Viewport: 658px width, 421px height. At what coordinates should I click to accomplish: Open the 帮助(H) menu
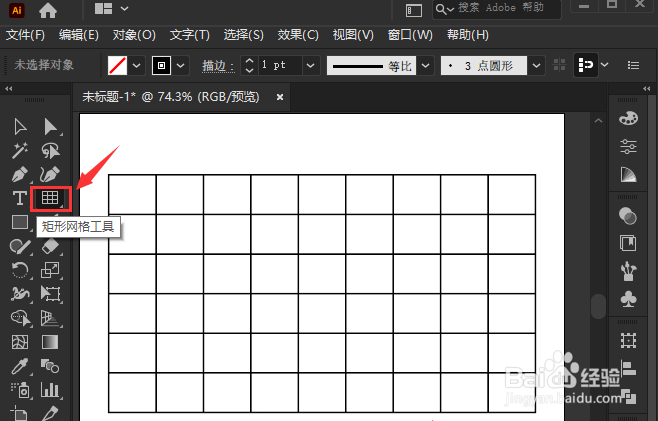[x=467, y=35]
